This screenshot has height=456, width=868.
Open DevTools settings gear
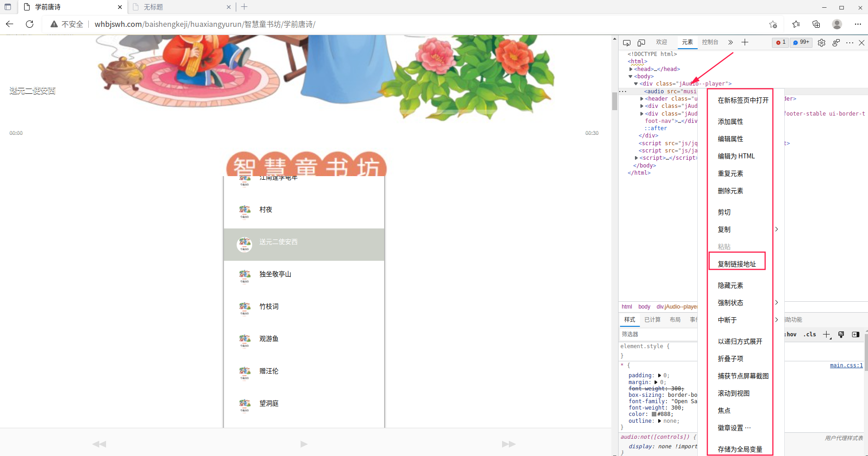tap(821, 42)
